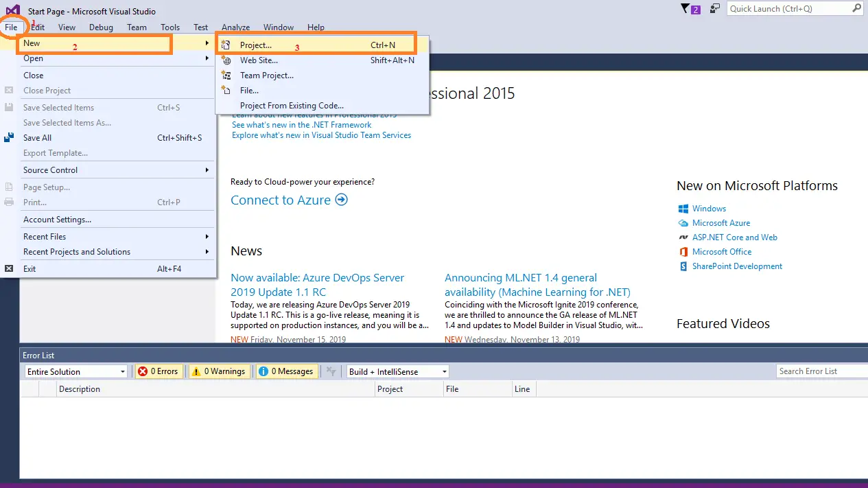This screenshot has height=488, width=868.
Task: Click the Connect to Azure arrow icon
Action: pos(341,200)
